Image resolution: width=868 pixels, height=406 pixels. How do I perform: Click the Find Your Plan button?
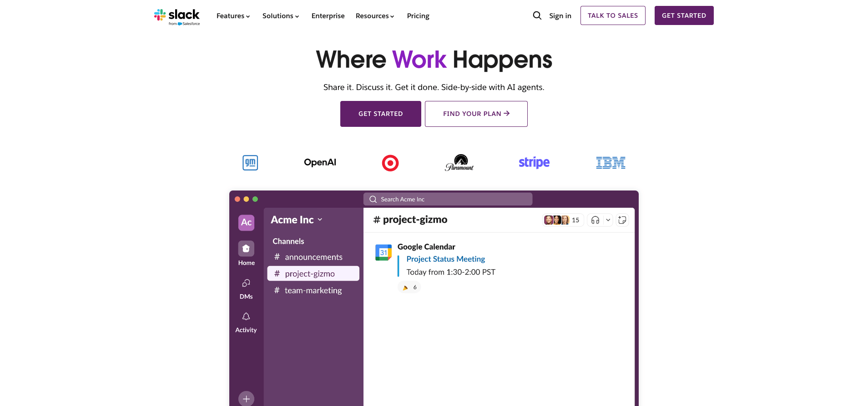coord(476,114)
